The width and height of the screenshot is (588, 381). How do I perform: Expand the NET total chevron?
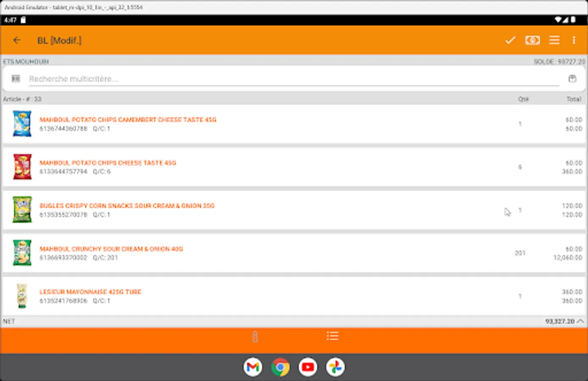pyautogui.click(x=580, y=321)
